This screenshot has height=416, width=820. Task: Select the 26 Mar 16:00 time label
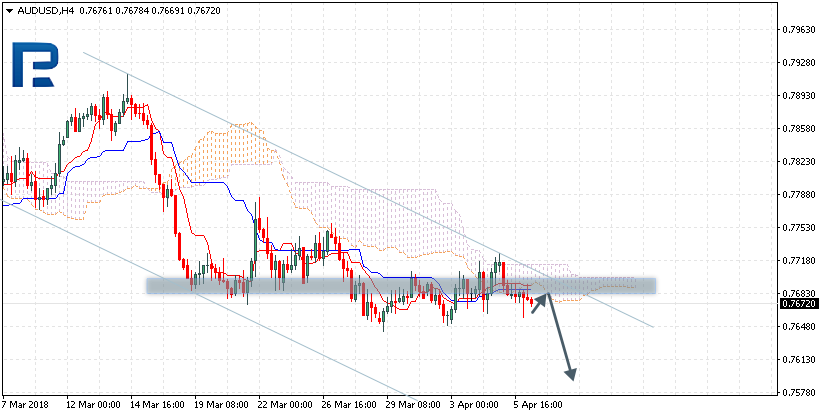[349, 406]
